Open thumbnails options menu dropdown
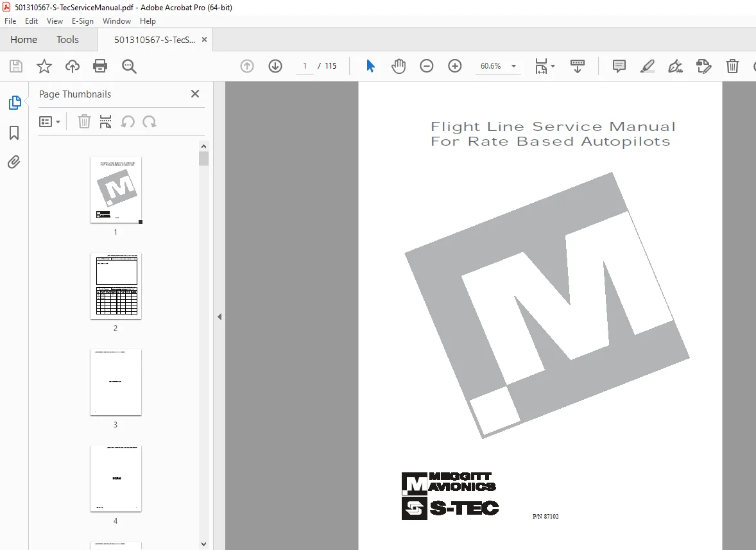This screenshot has height=550, width=756. [x=49, y=122]
